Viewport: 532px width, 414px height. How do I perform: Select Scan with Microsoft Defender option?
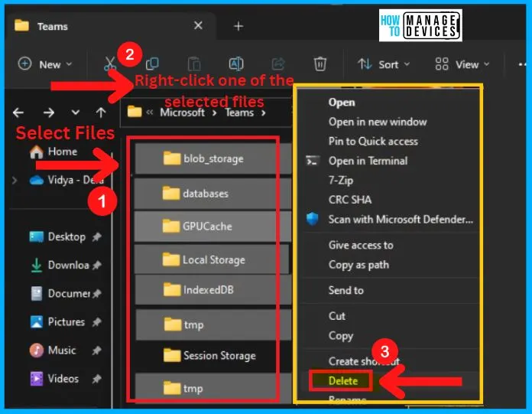[x=401, y=220]
